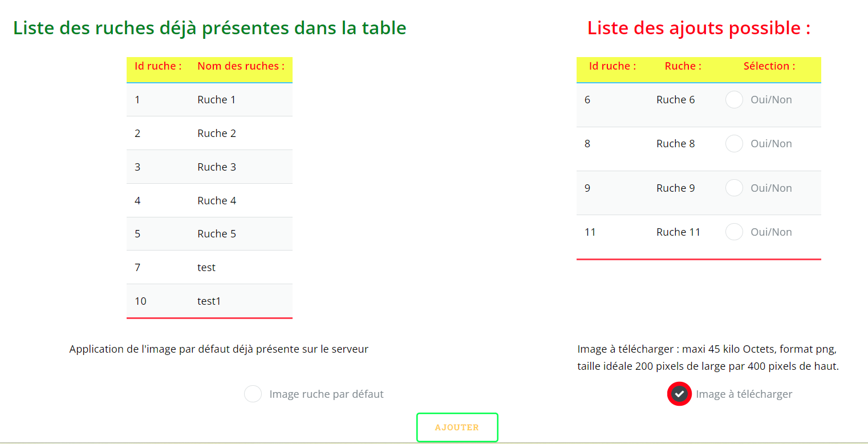
Task: Click the 'Ruche :' column header in the right table
Action: point(683,66)
